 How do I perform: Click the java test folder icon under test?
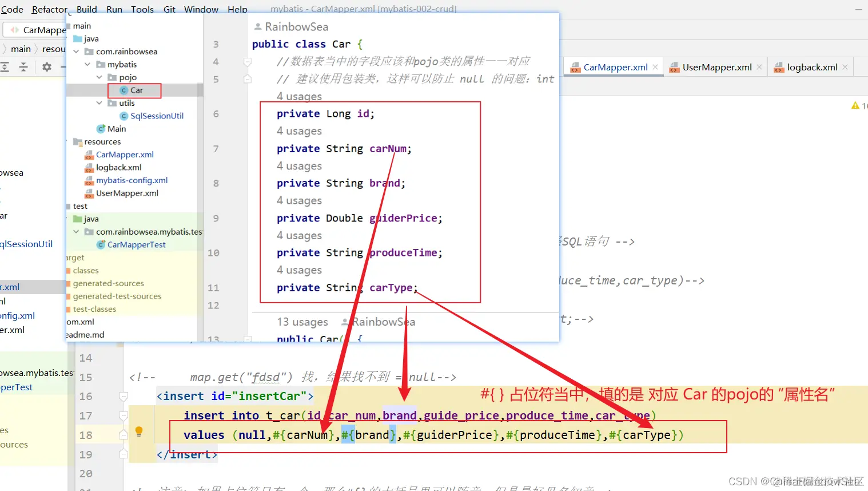click(x=78, y=219)
